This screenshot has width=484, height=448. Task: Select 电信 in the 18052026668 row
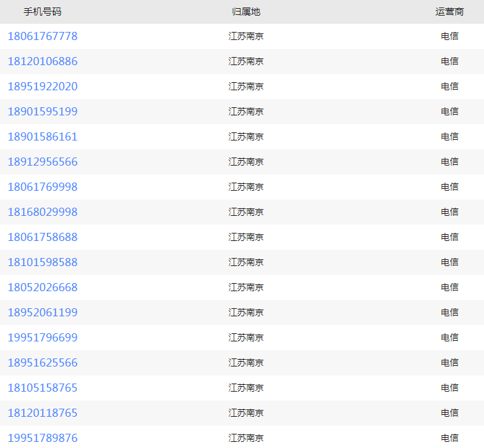point(449,287)
